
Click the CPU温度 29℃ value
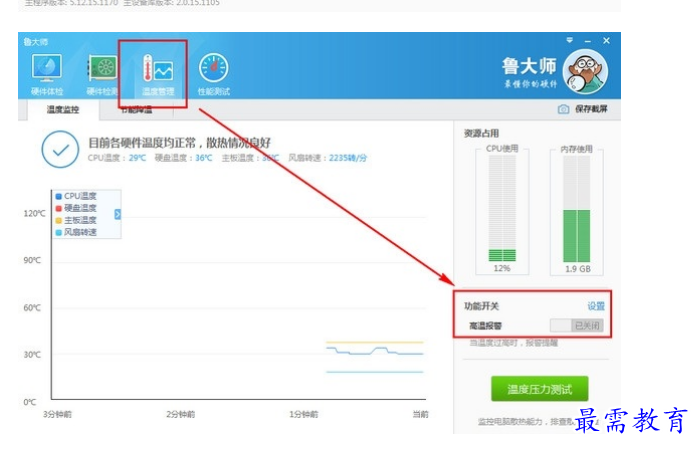[137, 158]
